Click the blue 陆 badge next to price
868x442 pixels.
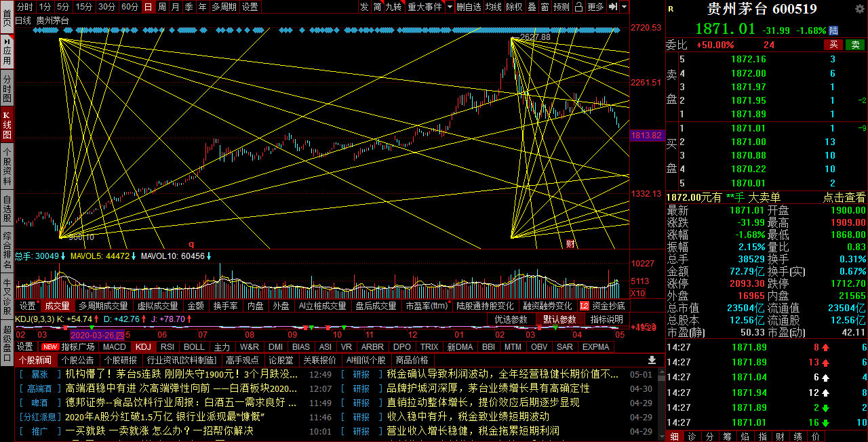point(833,31)
